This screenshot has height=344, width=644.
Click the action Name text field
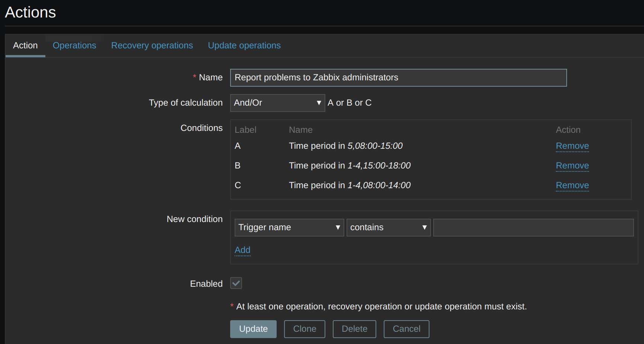(398, 78)
